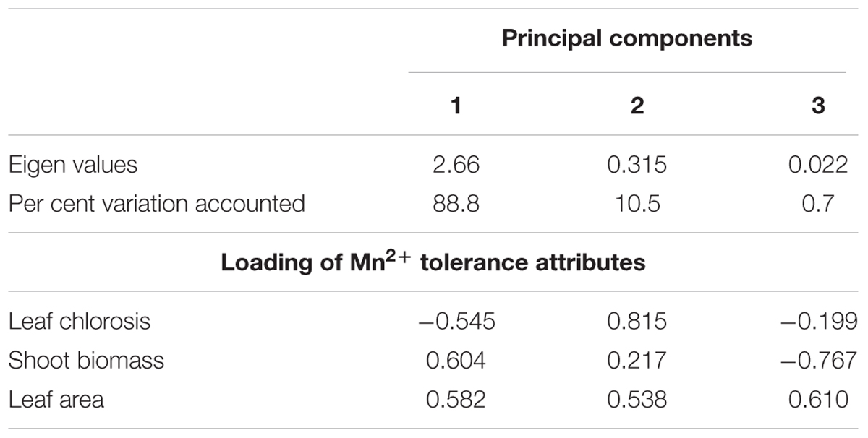
Task: Select leaf chlorosis loading −0.545
Action: tap(456, 320)
